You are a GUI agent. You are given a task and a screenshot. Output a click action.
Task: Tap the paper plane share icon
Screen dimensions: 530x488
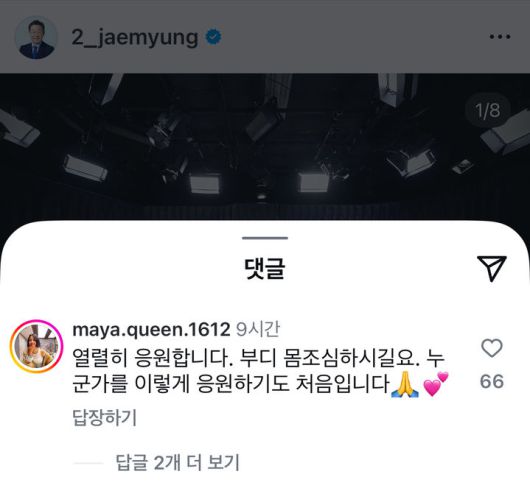[492, 268]
